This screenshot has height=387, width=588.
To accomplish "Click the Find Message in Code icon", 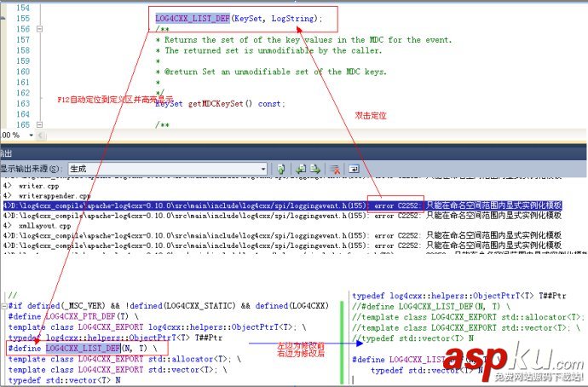I will 281,169.
